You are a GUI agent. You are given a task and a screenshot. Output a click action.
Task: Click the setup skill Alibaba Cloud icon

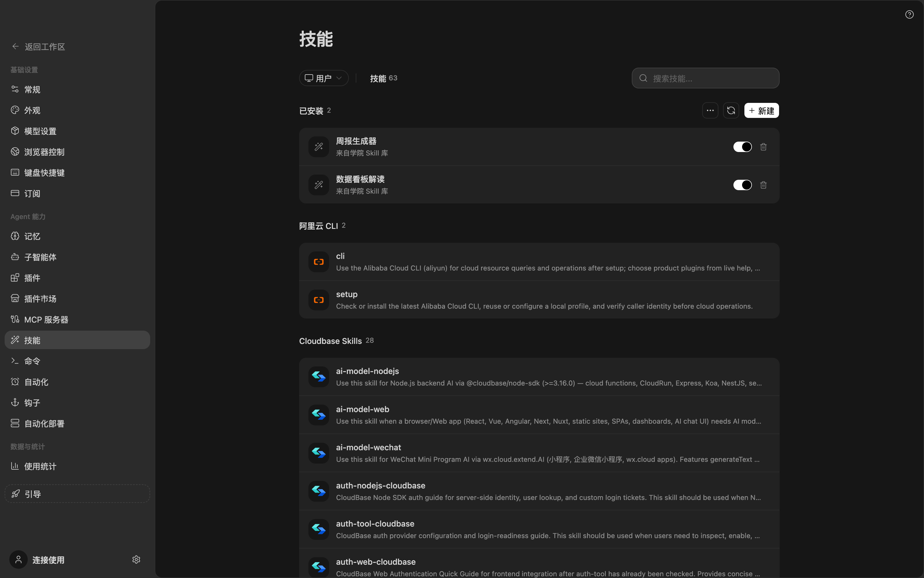tap(318, 300)
